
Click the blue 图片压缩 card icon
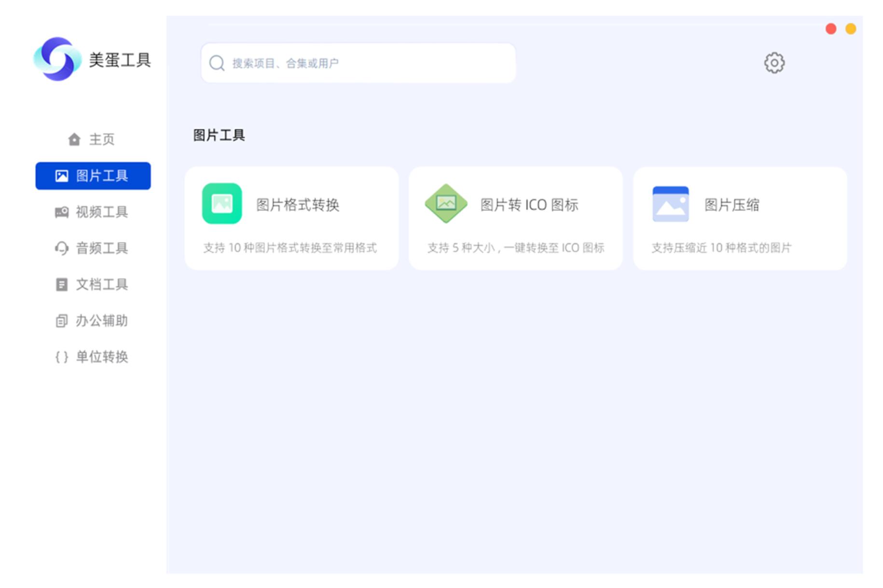point(670,204)
